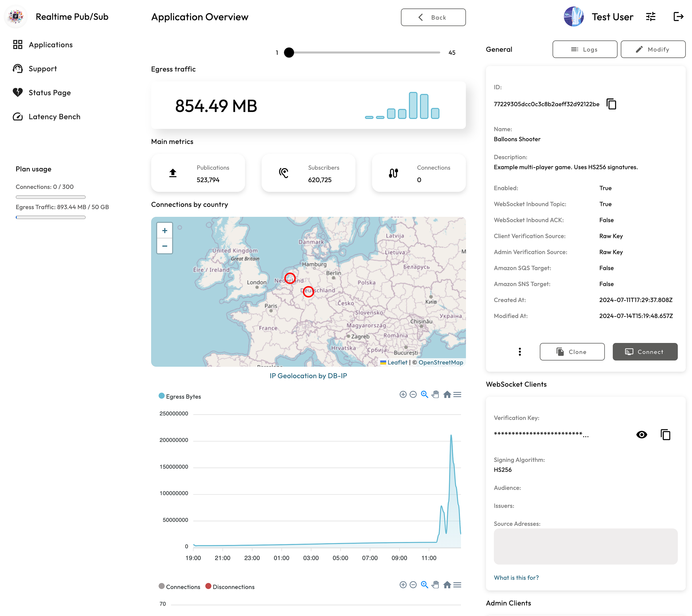Click the Modify button

pyautogui.click(x=653, y=49)
